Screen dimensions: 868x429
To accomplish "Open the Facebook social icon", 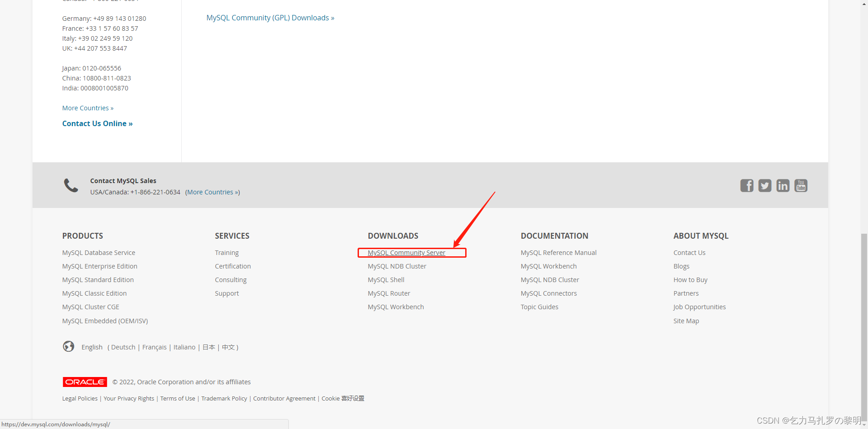I will pyautogui.click(x=747, y=186).
